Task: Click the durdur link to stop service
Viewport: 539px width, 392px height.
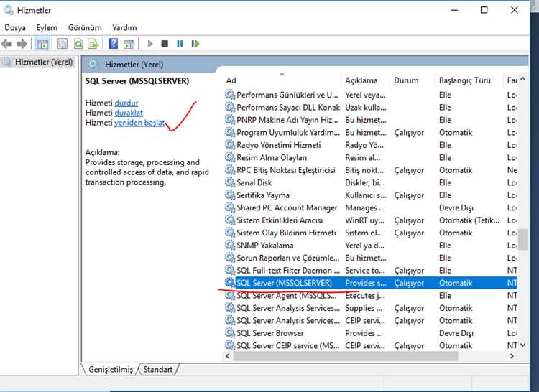Action: (x=126, y=103)
